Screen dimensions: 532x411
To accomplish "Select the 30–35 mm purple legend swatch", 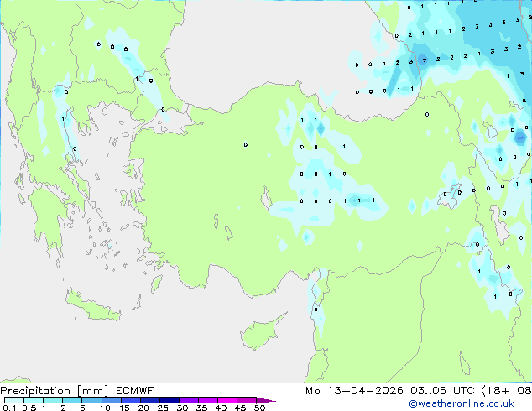I will tap(188, 400).
